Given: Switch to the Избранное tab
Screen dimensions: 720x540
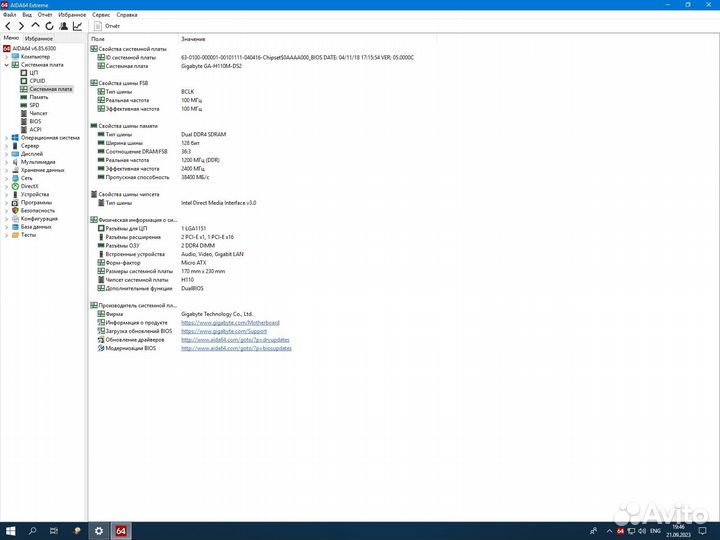Looking at the screenshot, I should click(x=39, y=38).
